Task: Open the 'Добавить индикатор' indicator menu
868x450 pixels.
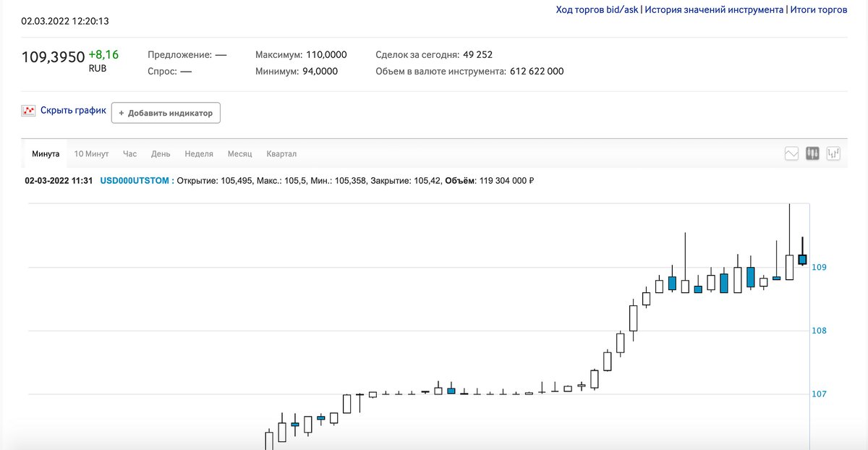Action: tap(166, 114)
